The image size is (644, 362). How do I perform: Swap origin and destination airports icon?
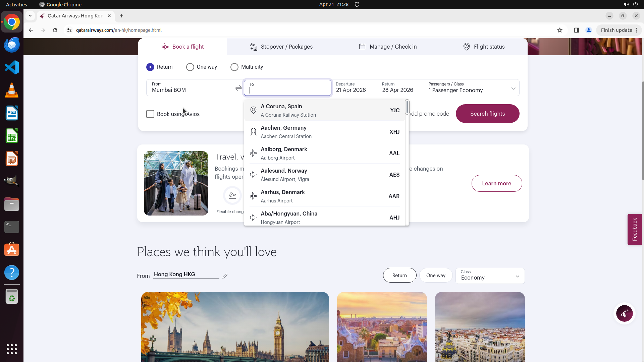[238, 88]
